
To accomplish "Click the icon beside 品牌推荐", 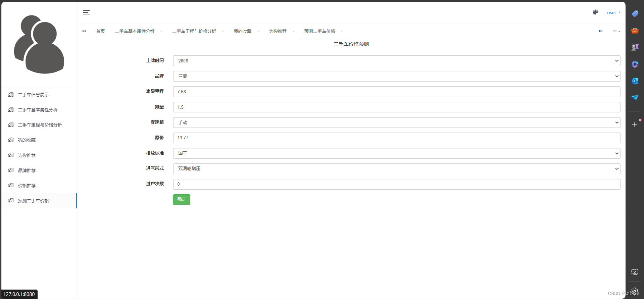I will pyautogui.click(x=11, y=170).
